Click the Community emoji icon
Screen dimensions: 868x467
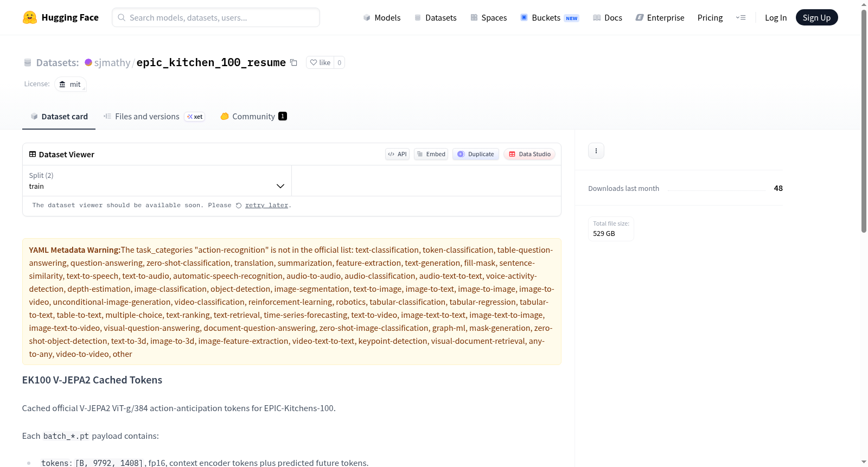click(225, 116)
